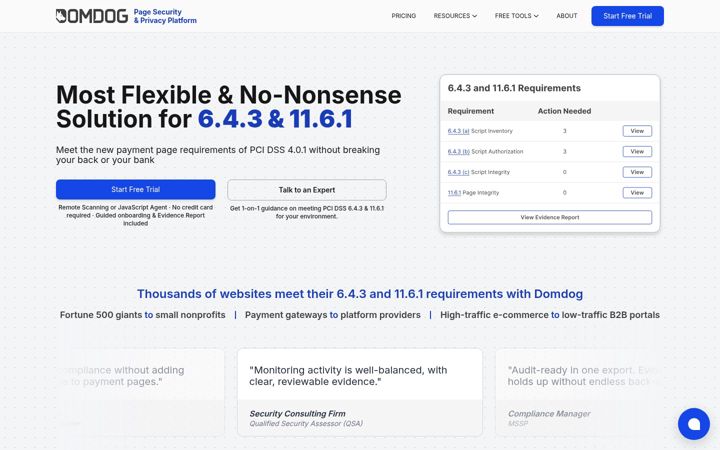Click the 6.4.3 and 11.6.1 Requirements title
The height and width of the screenshot is (450, 720).
(x=514, y=88)
